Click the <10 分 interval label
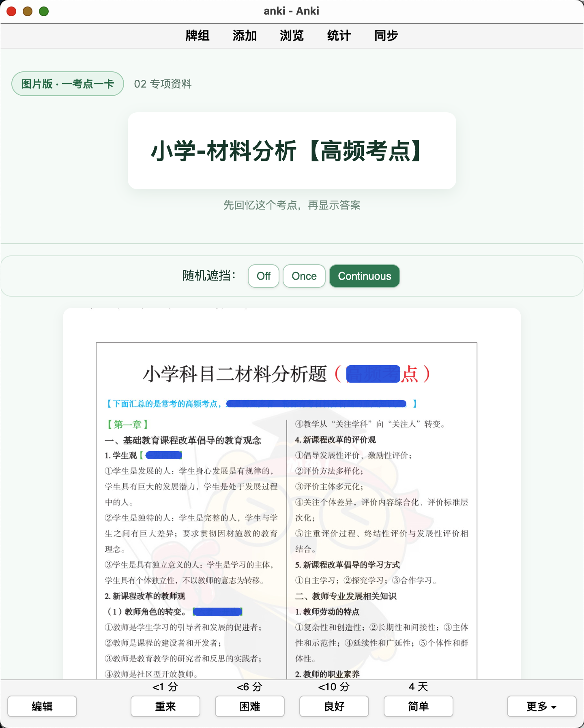Viewport: 584px width, 728px height. [334, 687]
